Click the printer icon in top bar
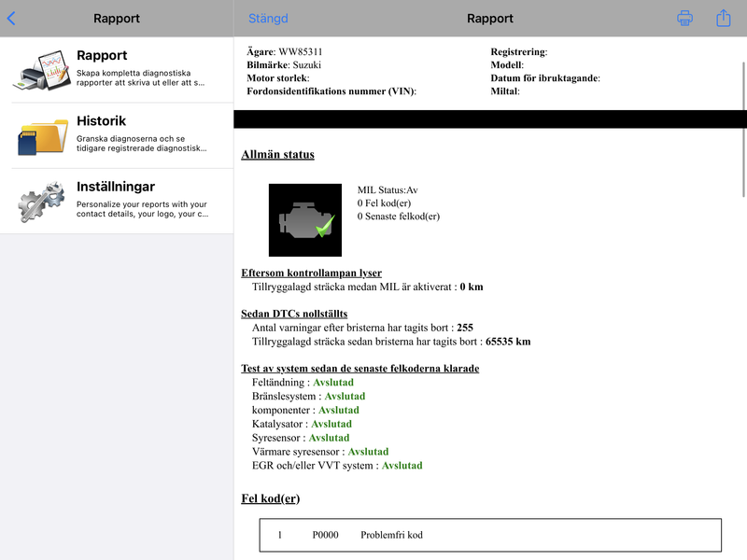Viewport: 747px width, 560px height. coord(684,18)
